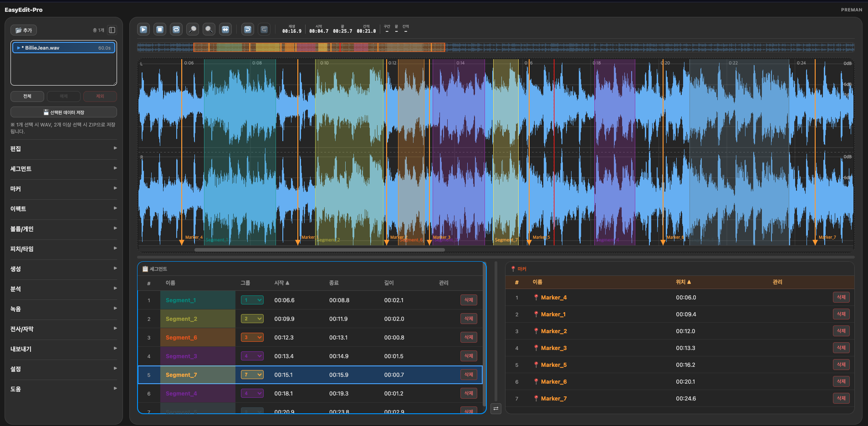The height and width of the screenshot is (426, 868).
Task: Click the Stop playback button
Action: (160, 30)
